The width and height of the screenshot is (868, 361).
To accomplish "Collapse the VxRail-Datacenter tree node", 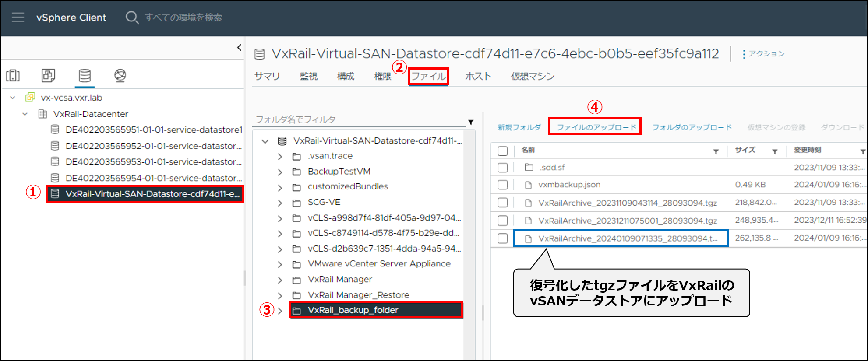I will pos(25,114).
